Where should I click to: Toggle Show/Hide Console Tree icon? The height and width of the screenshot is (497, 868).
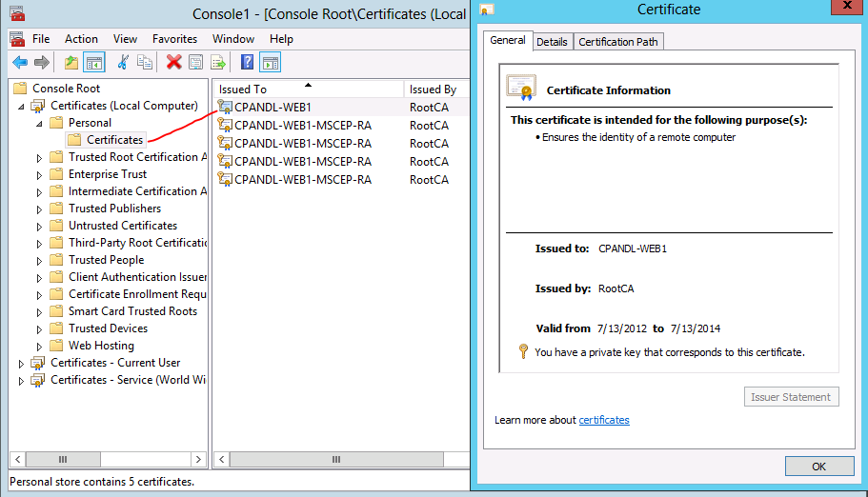coord(94,63)
